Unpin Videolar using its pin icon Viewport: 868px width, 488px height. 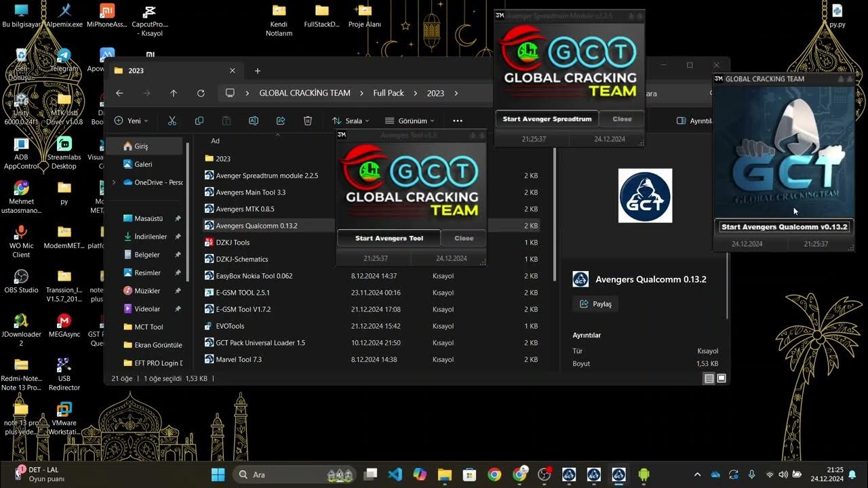pos(178,308)
